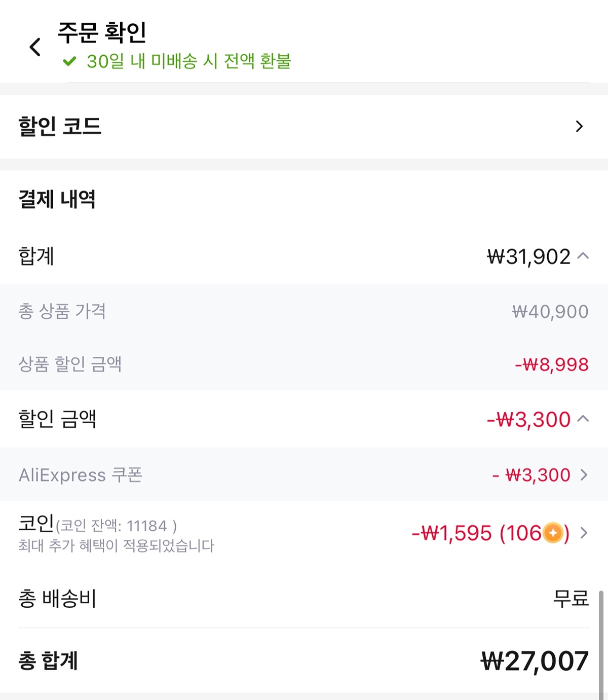Tap the -₩1,595 coin discount amount
608x700 pixels.
451,533
